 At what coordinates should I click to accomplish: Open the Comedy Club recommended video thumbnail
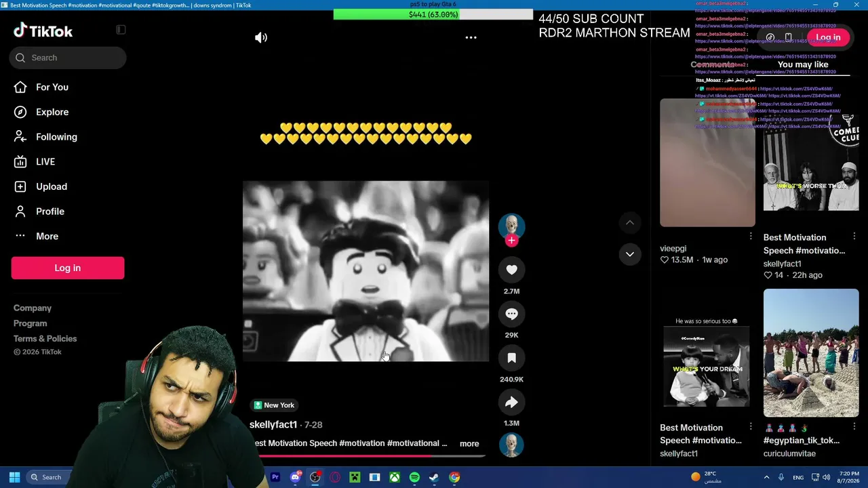(x=811, y=163)
